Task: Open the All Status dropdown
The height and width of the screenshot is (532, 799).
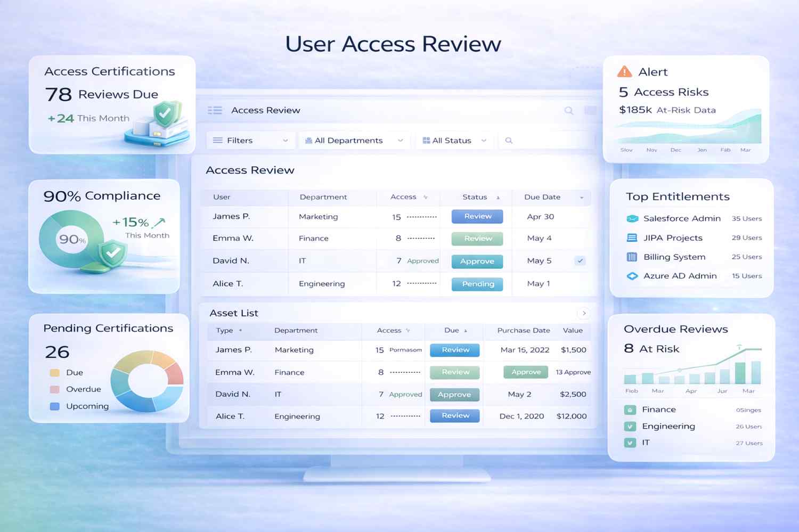Action: pyautogui.click(x=454, y=140)
